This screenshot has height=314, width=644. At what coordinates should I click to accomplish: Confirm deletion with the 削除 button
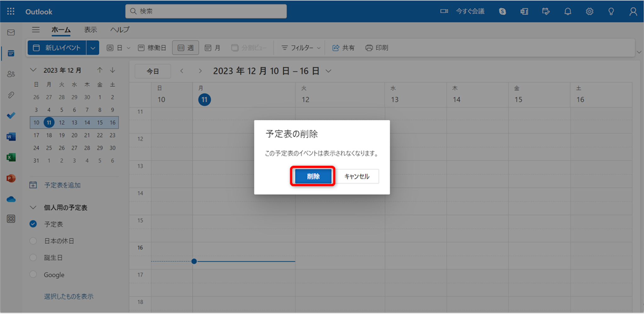pyautogui.click(x=313, y=176)
